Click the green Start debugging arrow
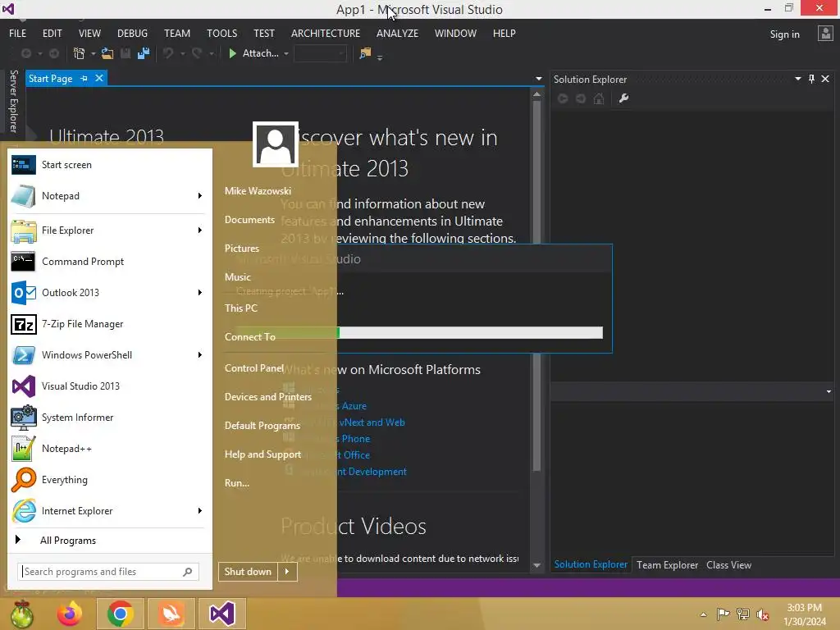 232,53
